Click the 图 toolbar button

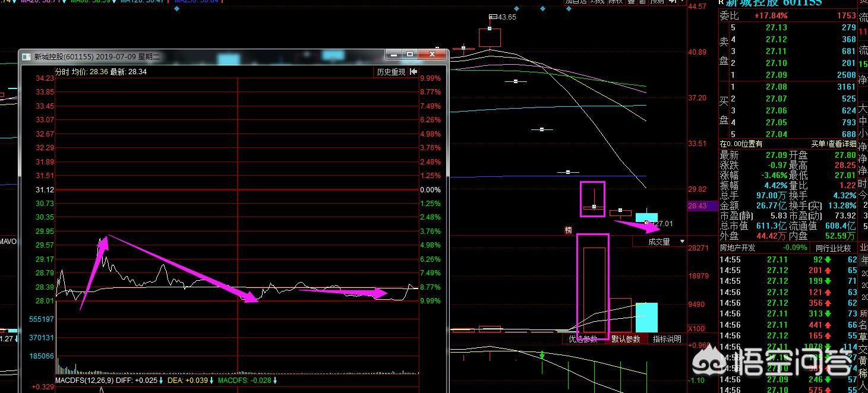tap(642, 2)
